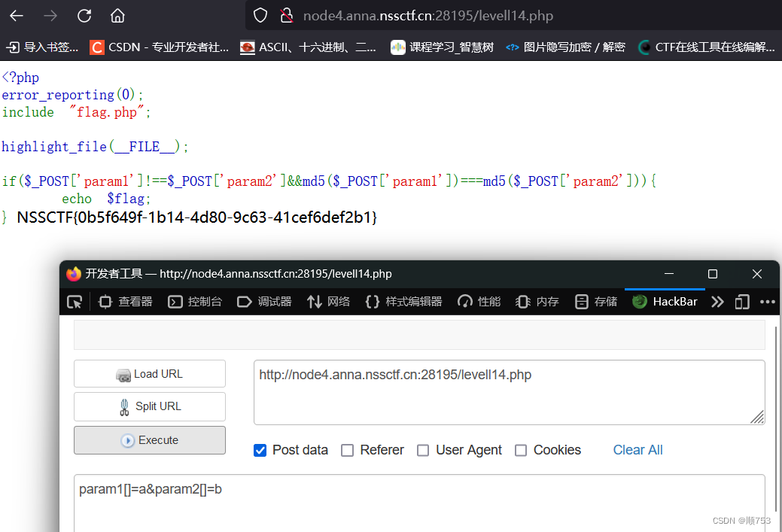
Task: Click the Split URL button
Action: pos(150,406)
